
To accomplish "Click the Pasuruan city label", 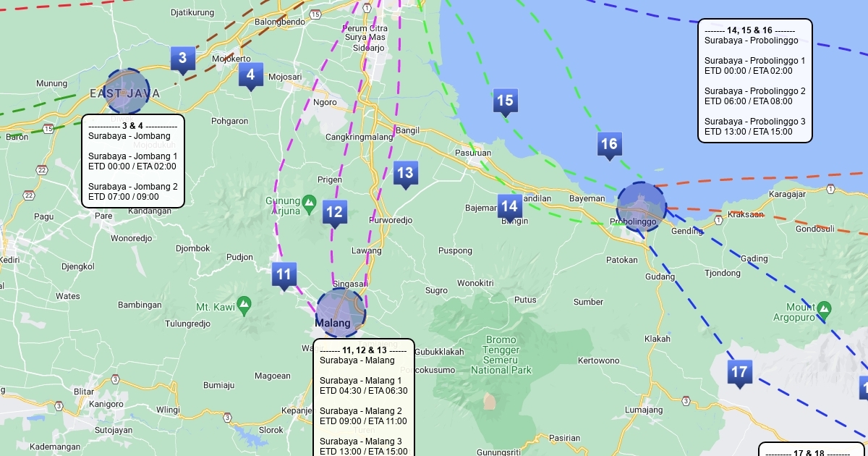I will pyautogui.click(x=473, y=153).
